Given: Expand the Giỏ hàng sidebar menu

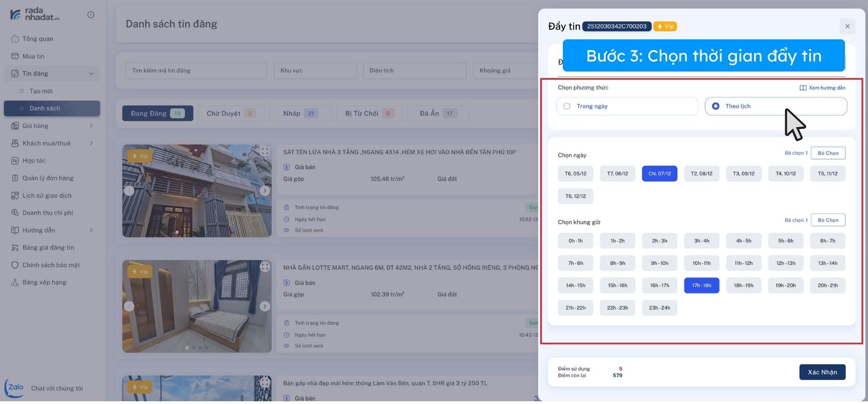Looking at the screenshot, I should (x=91, y=127).
